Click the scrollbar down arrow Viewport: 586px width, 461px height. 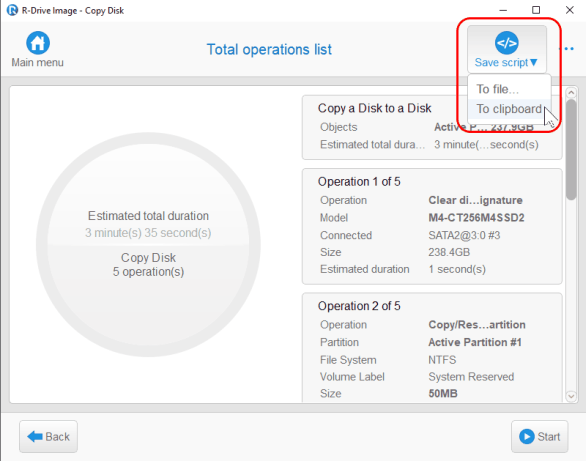point(571,396)
